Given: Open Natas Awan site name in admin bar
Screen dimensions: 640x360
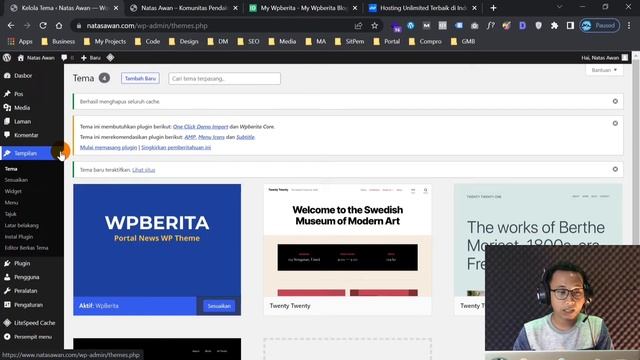Looking at the screenshot, I should coord(36,58).
